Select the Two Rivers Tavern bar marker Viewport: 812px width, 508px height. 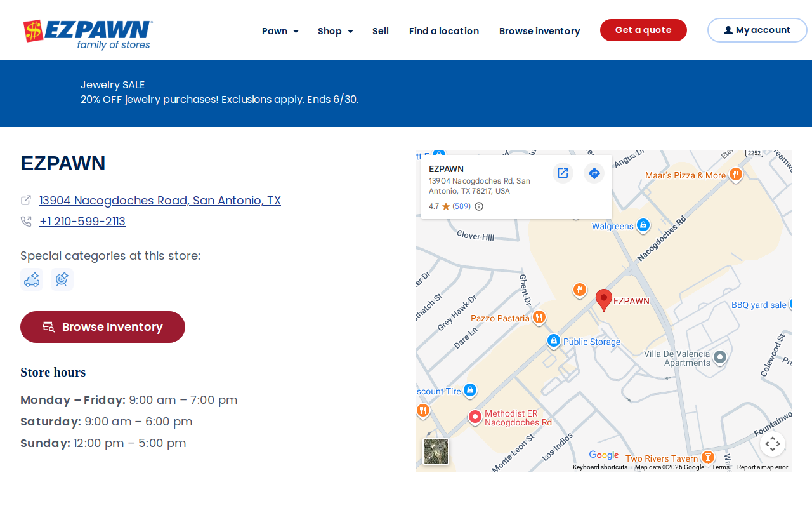click(707, 457)
